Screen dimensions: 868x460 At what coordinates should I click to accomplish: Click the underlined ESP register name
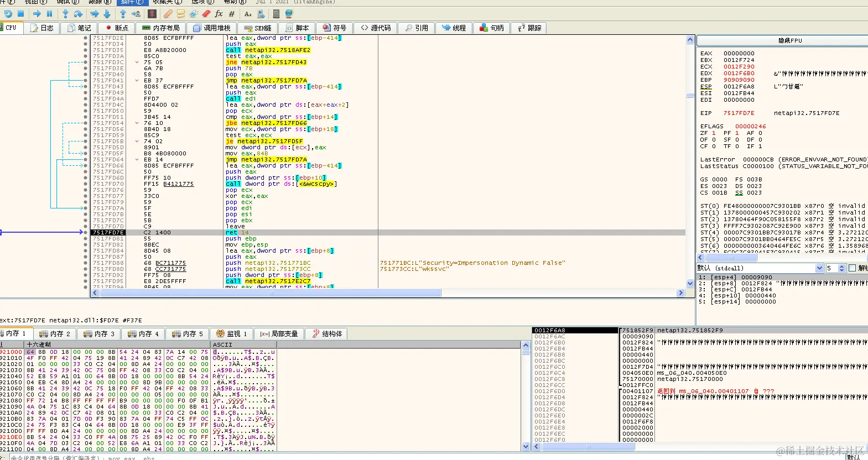(706, 87)
